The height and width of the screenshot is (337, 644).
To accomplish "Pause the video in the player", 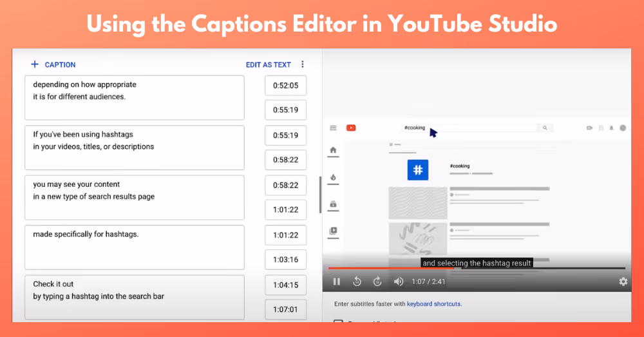I will (336, 282).
